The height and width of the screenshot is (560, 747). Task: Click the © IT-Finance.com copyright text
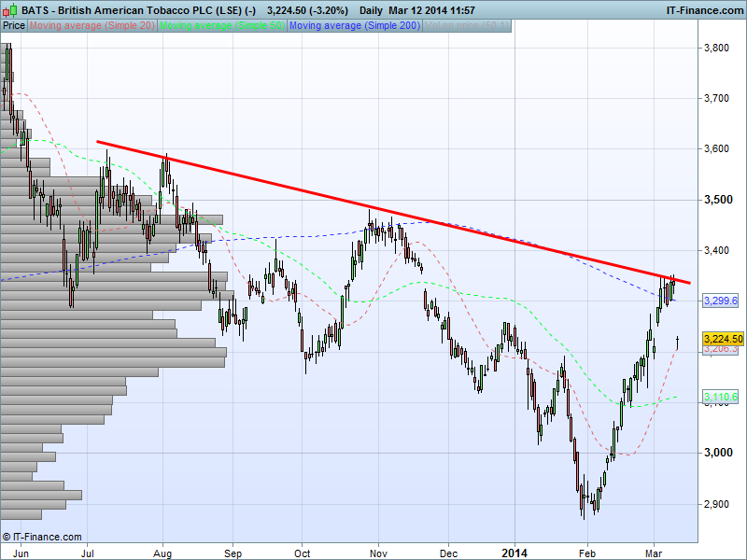[42, 537]
